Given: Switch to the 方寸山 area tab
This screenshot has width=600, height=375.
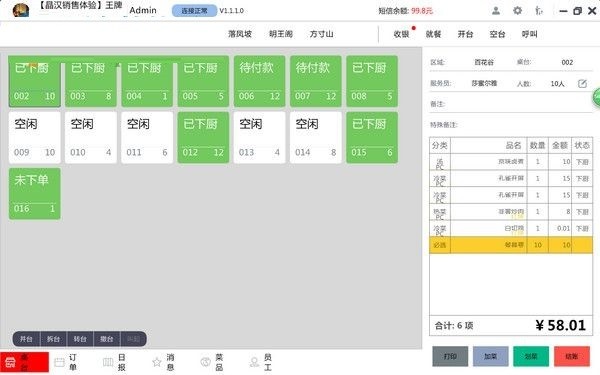Looking at the screenshot, I should click(321, 34).
